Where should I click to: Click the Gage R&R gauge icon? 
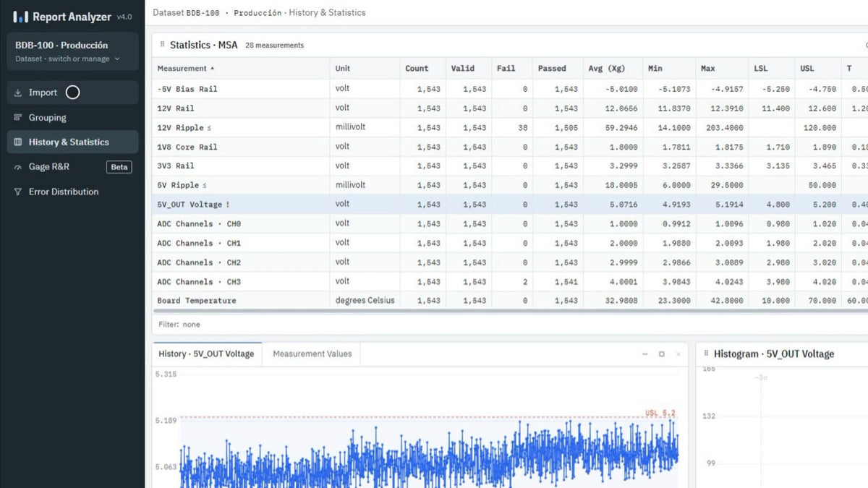point(18,167)
